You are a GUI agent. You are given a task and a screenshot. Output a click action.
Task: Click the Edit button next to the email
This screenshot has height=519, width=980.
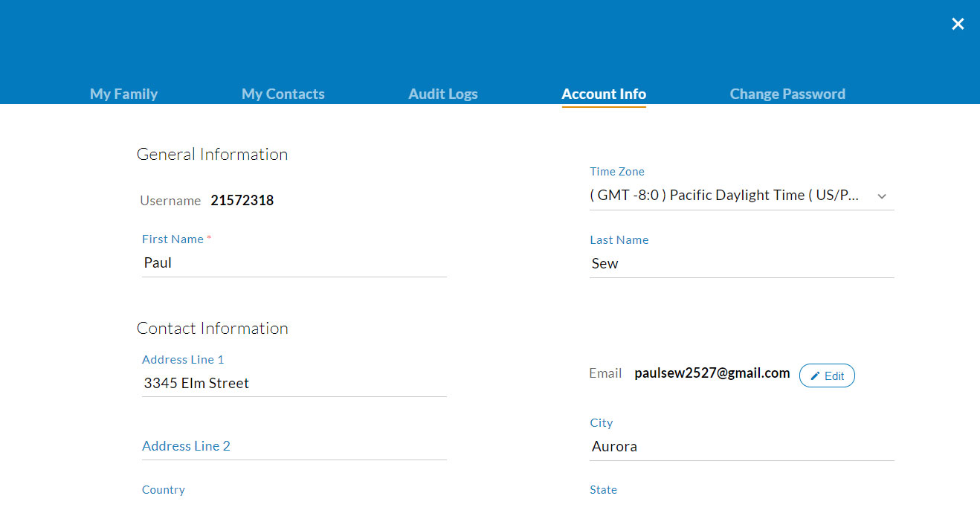click(x=827, y=375)
